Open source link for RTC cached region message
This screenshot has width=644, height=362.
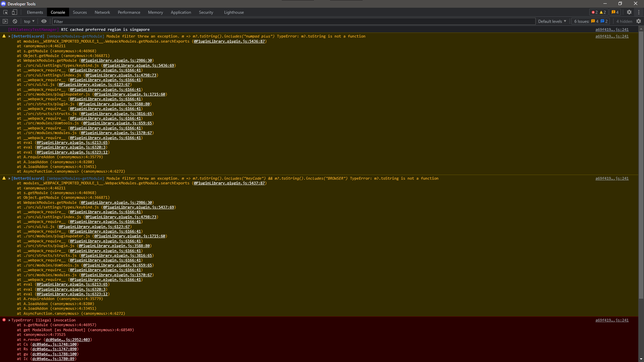[612, 29]
